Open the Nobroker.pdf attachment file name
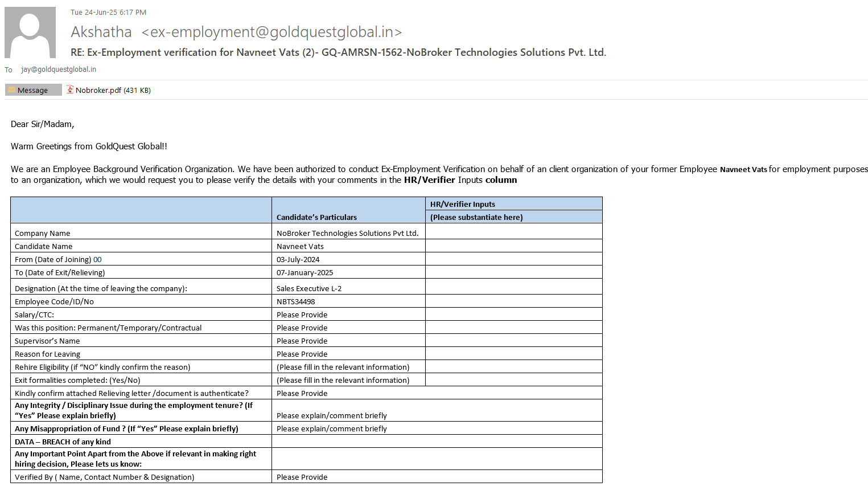This screenshot has height=486, width=868. tap(98, 90)
